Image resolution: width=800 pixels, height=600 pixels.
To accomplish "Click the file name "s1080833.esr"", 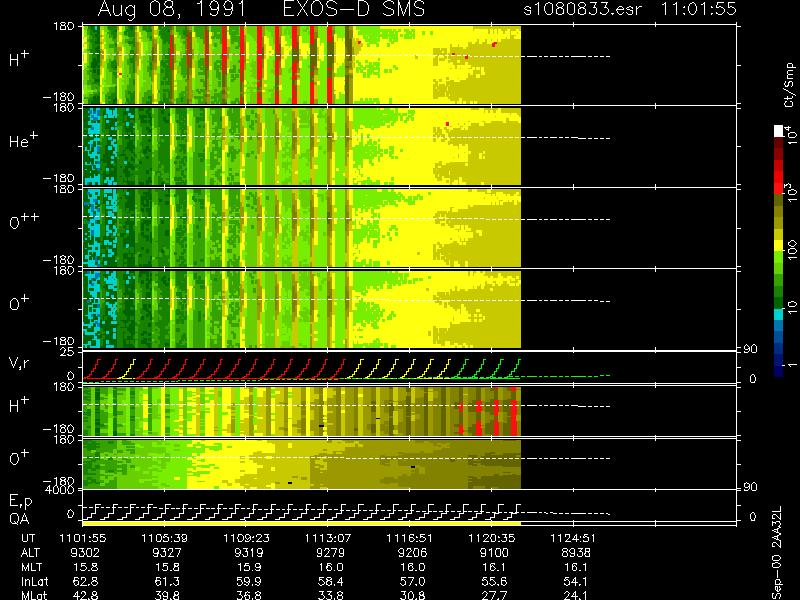I will tap(582, 9).
